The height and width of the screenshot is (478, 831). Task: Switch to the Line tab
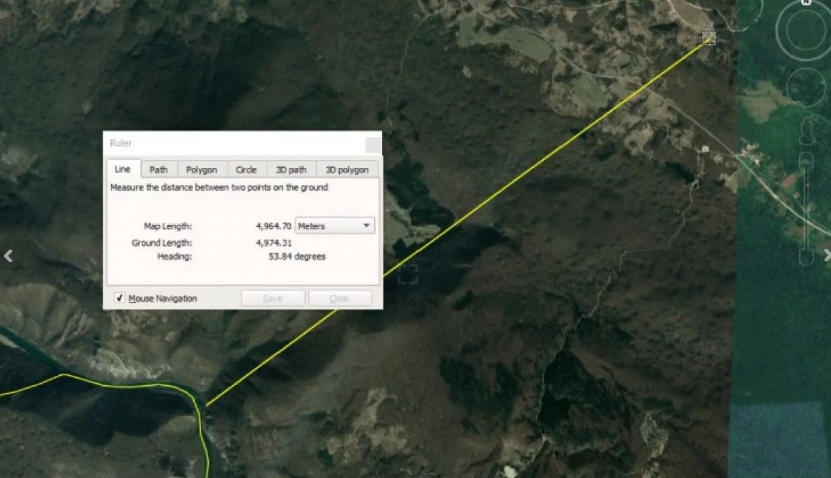click(x=122, y=170)
